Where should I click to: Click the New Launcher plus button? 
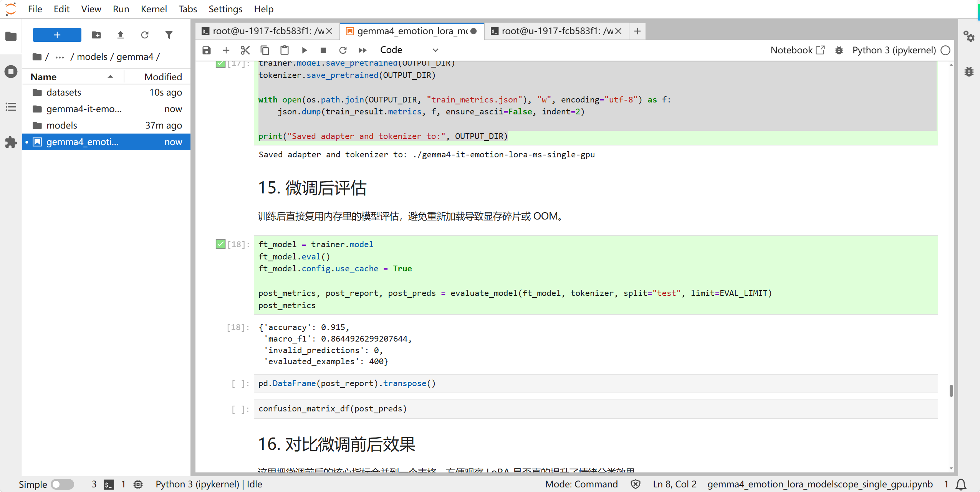(57, 35)
